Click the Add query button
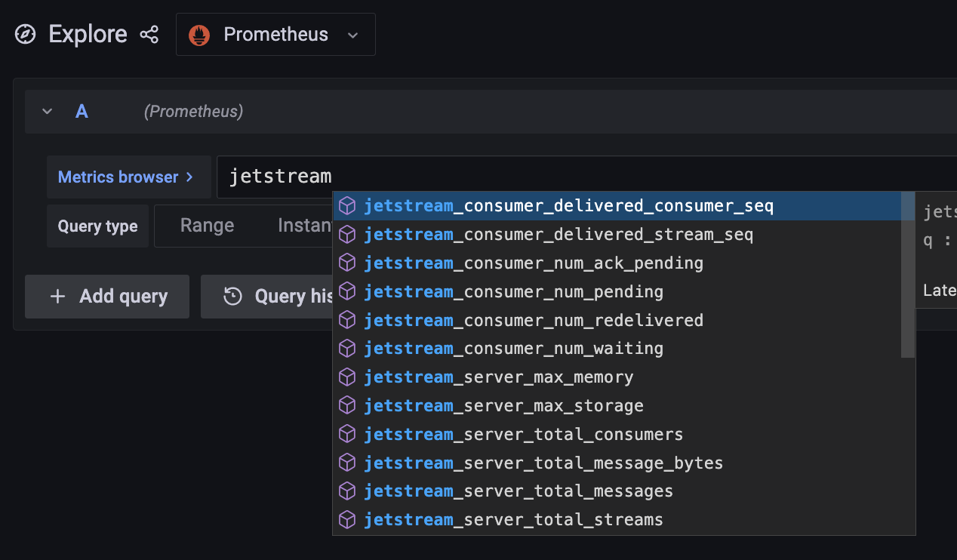957x560 pixels. (x=106, y=297)
